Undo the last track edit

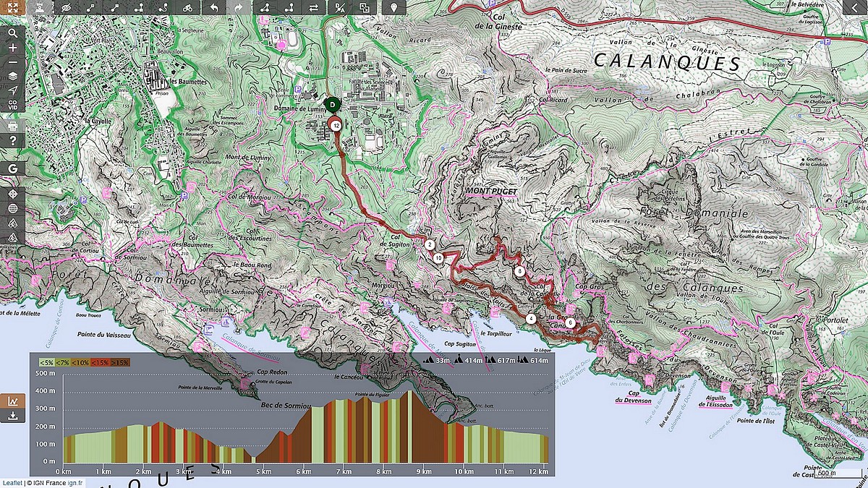coord(214,8)
